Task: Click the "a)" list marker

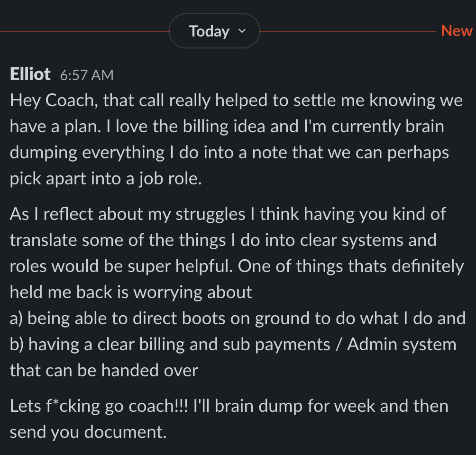Action: click(17, 318)
